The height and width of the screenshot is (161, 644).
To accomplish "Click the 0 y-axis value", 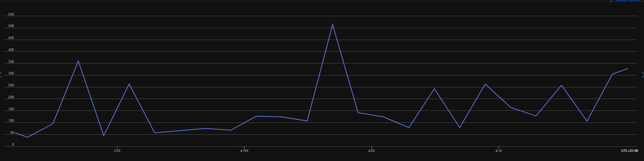I will (x=13, y=145).
